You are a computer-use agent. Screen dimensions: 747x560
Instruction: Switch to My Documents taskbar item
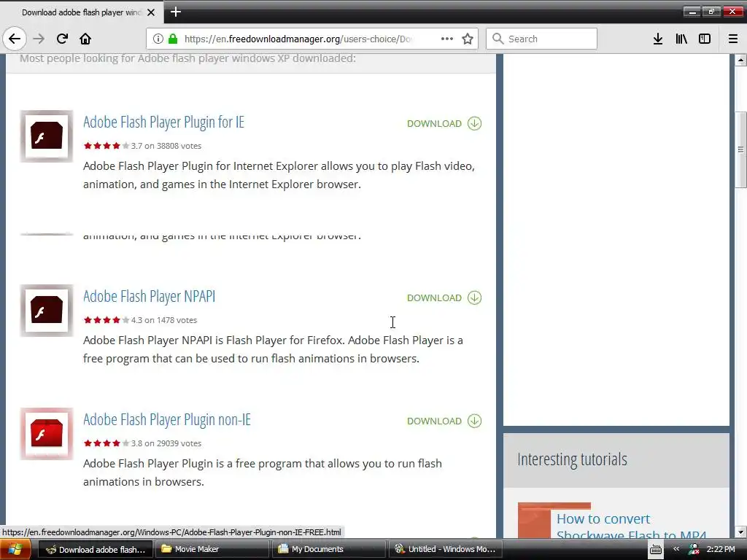330,549
